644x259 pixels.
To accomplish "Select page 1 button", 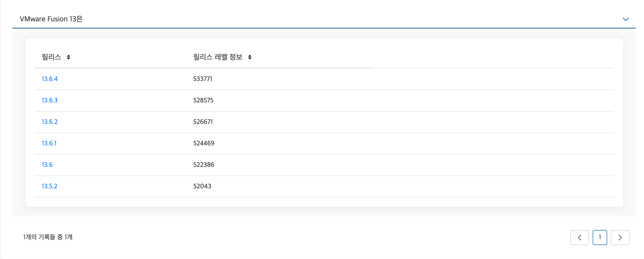I will [600, 238].
